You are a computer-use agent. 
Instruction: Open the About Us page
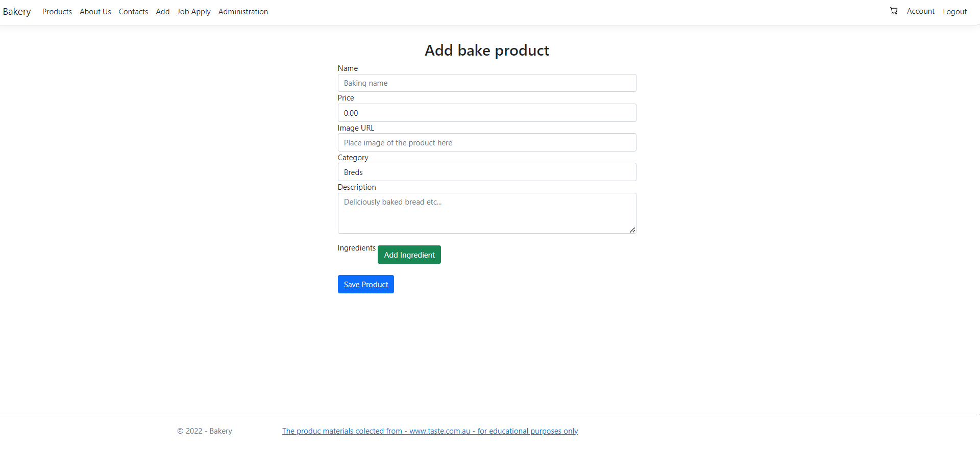(x=95, y=11)
